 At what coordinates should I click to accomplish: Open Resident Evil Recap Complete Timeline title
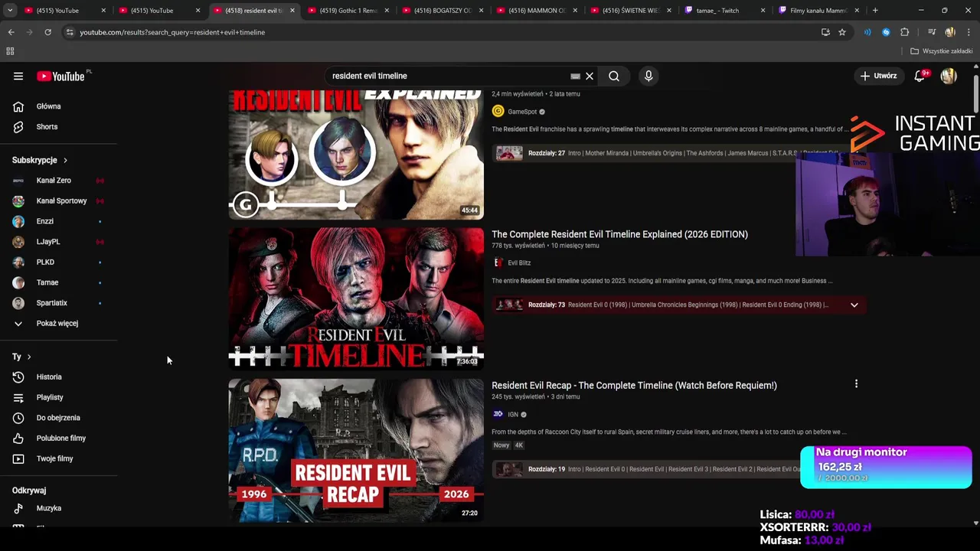click(634, 385)
